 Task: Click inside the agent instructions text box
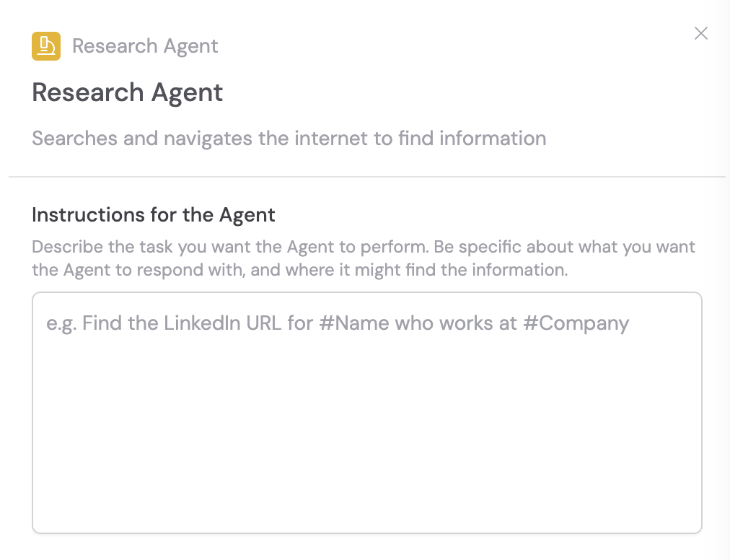367,411
